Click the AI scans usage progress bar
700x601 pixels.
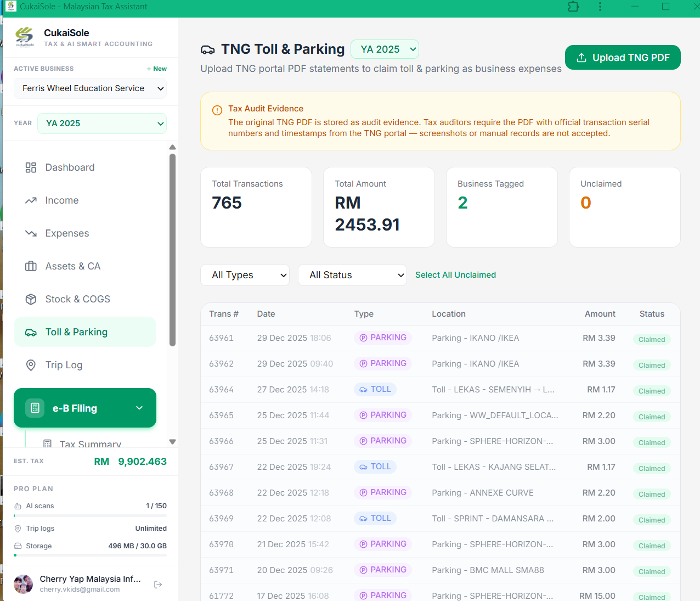pos(91,516)
